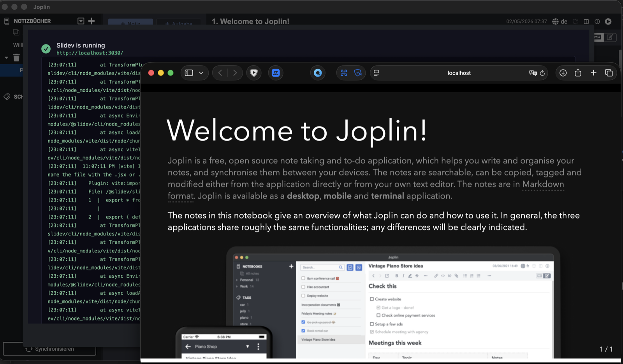The height and width of the screenshot is (364, 623).
Task: Click the Markdown link in slide text
Action: click(543, 184)
